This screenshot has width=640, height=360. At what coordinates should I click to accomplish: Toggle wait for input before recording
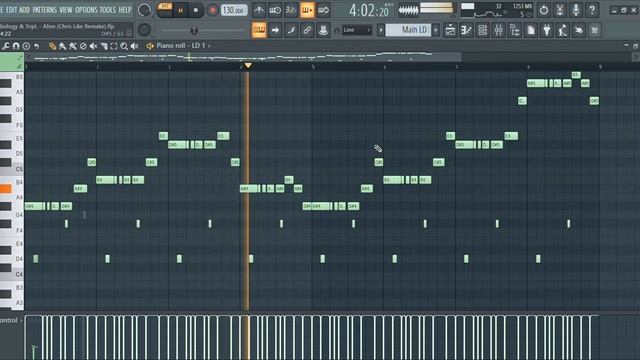(275, 10)
